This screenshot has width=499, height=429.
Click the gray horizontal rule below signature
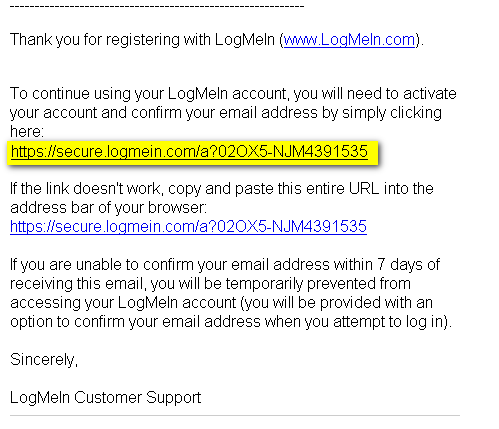coord(235,416)
